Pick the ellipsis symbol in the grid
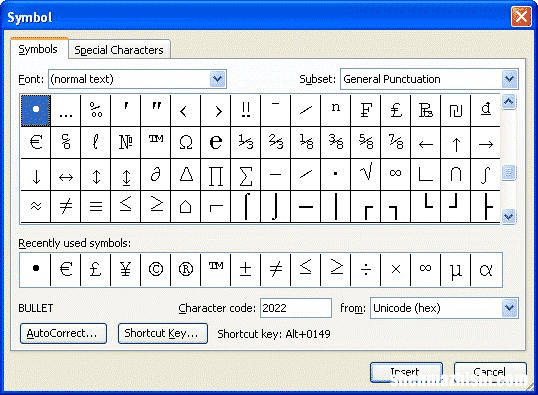 (66, 111)
